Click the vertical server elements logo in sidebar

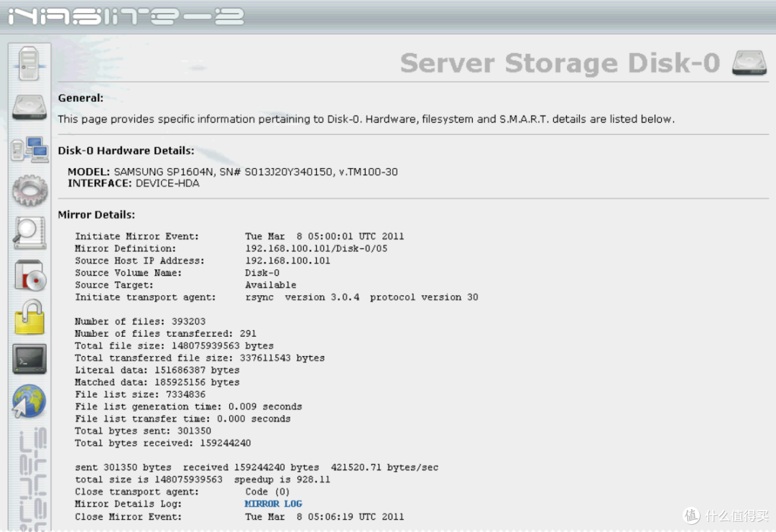tap(29, 477)
